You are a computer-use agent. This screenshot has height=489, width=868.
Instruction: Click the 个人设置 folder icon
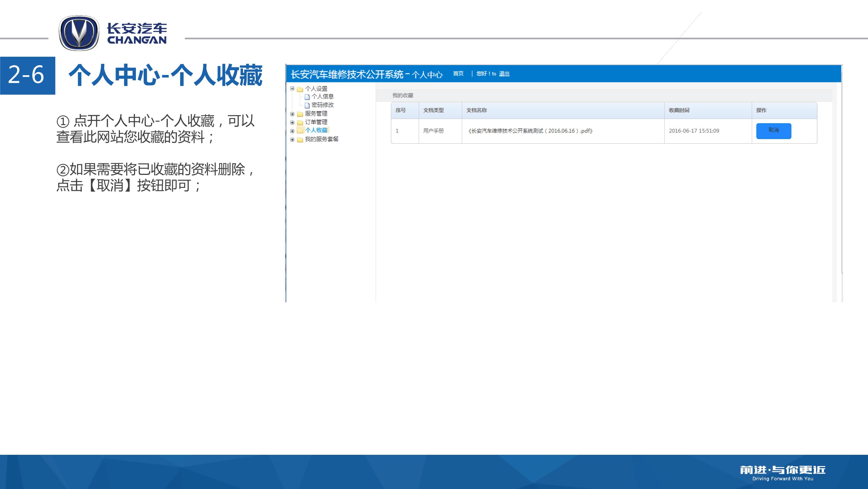coord(300,89)
